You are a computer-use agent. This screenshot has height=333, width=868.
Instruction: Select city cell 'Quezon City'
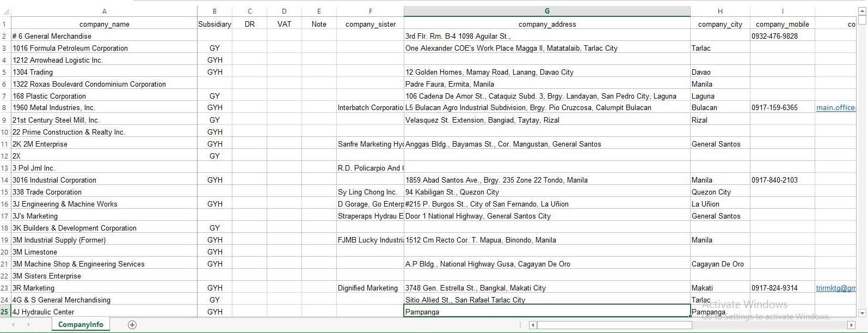click(720, 192)
